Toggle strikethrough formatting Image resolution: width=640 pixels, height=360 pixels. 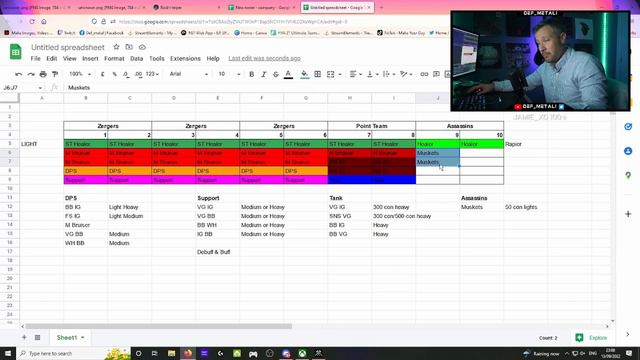pyautogui.click(x=276, y=74)
